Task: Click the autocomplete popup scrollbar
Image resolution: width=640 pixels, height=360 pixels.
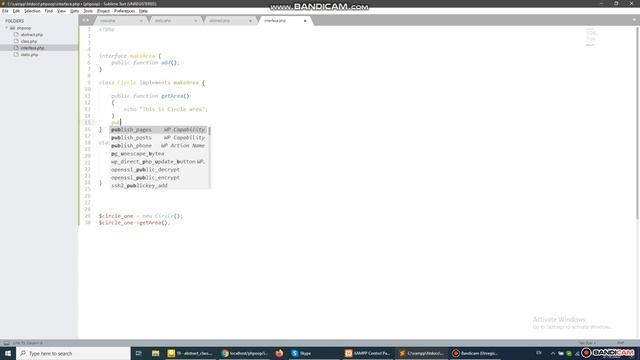Action: [x=209, y=131]
